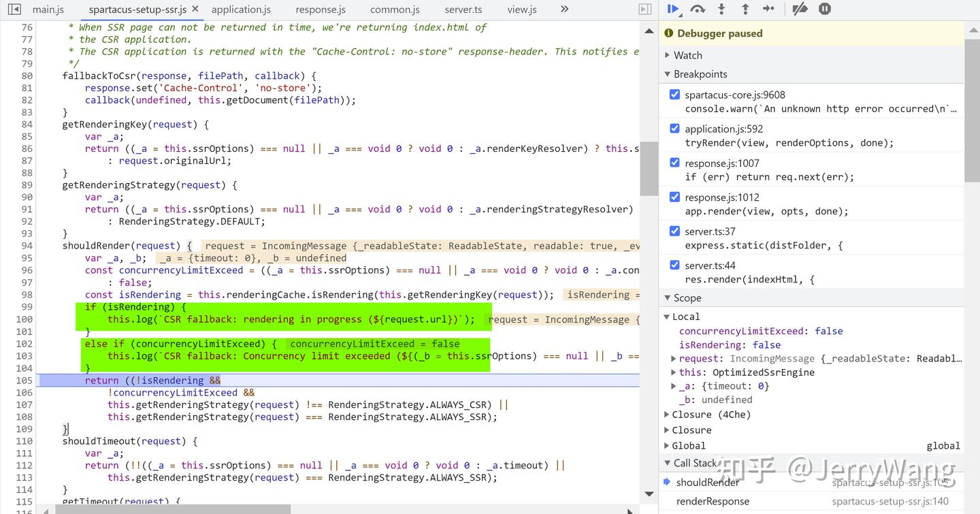Viewport: 980px width, 514px height.
Task: Uncheck spartacus-core.js:9608 breakpoint
Action: [674, 95]
